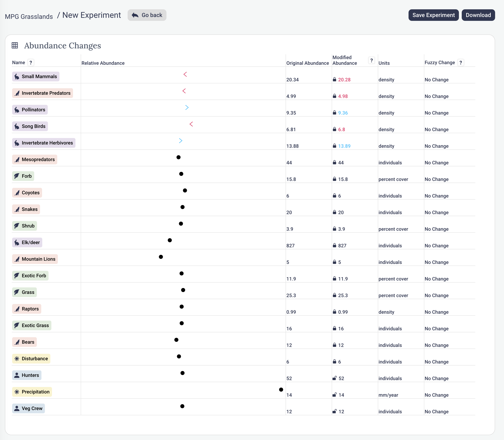The width and height of the screenshot is (504, 440).
Task: Click the table grid icon beside Abundance Changes
Action: coord(15,45)
